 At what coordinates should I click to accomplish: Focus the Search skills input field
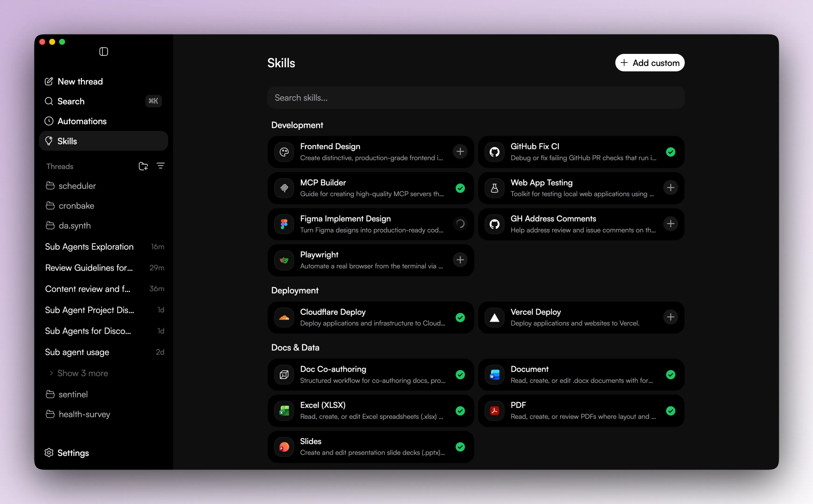tap(476, 98)
